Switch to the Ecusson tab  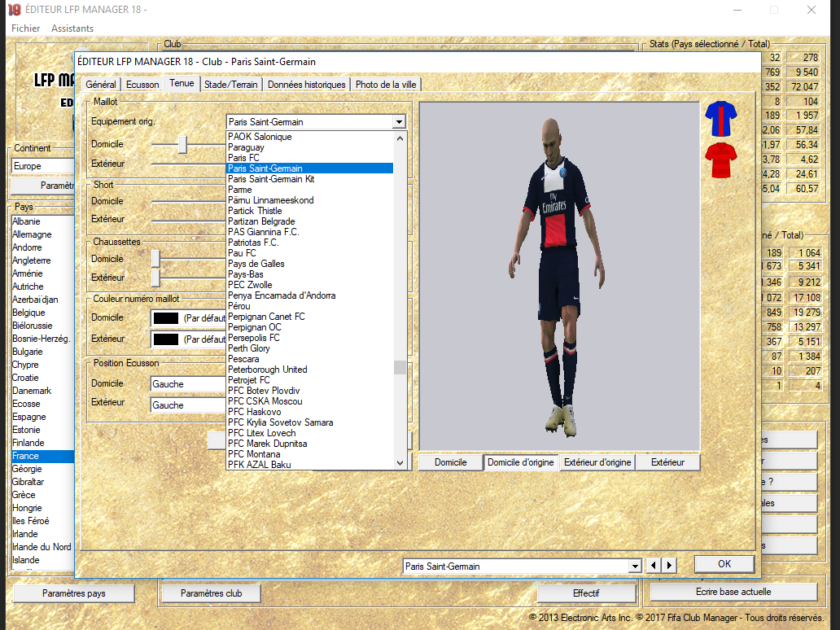tap(142, 85)
